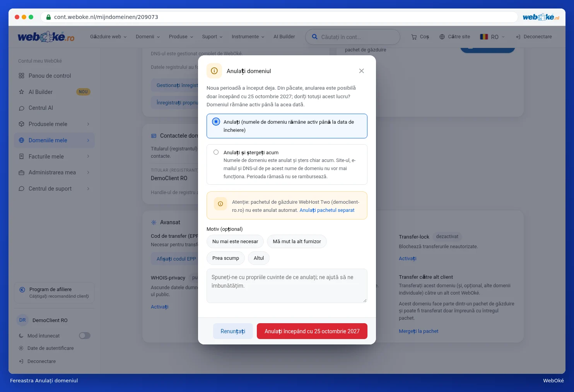Image resolution: width=574 pixels, height=392 pixels.
Task: Open AI Builder in top navigation
Action: point(284,37)
